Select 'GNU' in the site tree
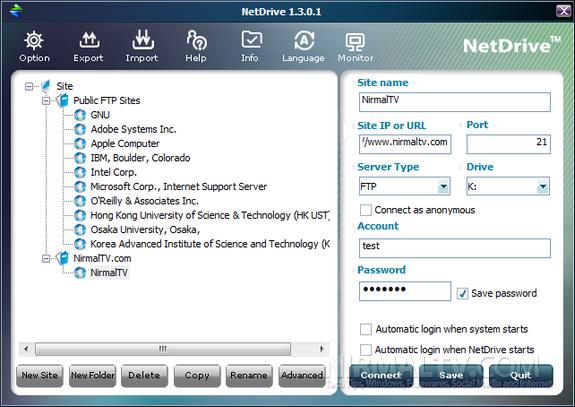The width and height of the screenshot is (575, 407). pyautogui.click(x=100, y=115)
